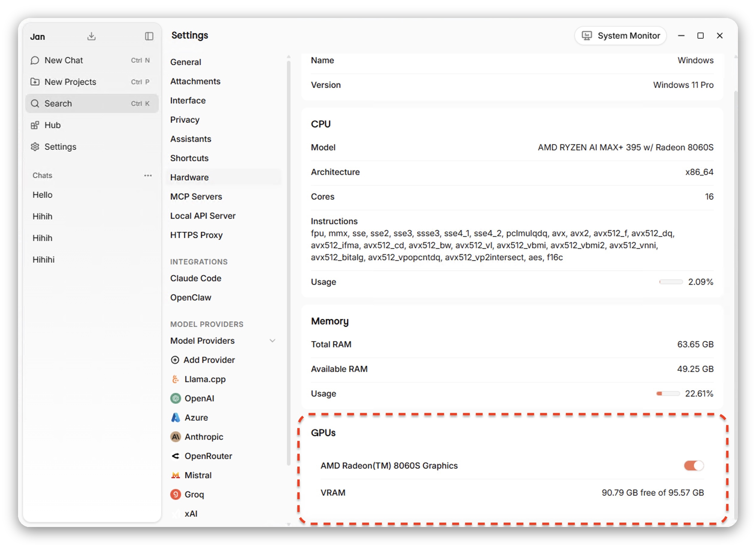Collapse the sidebar with the panel icon
756x545 pixels.
pos(149,36)
